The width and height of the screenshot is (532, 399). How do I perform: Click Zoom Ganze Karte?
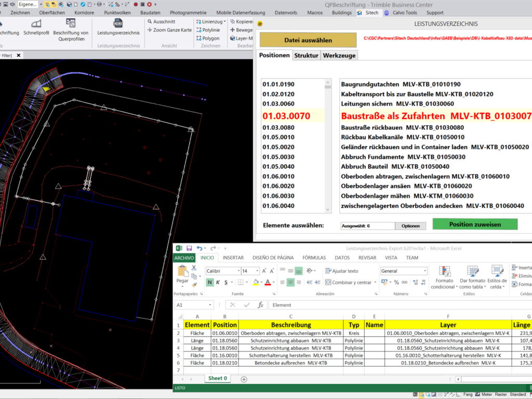click(169, 30)
